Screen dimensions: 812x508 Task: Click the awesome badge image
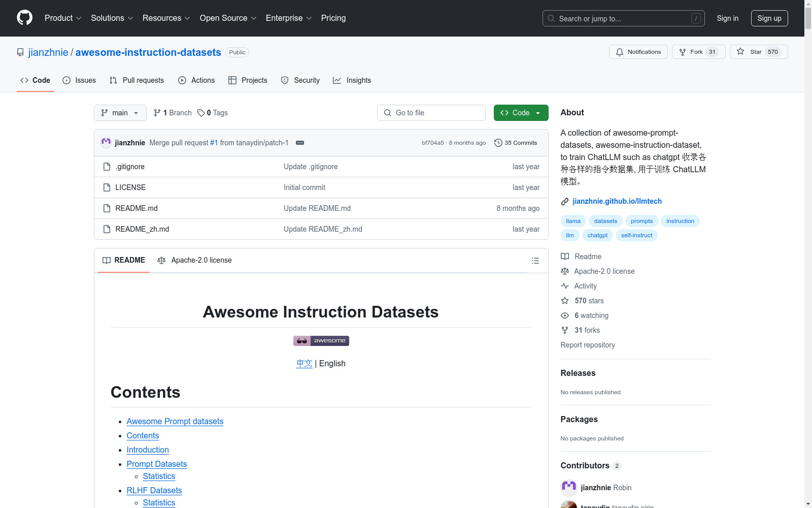[321, 341]
